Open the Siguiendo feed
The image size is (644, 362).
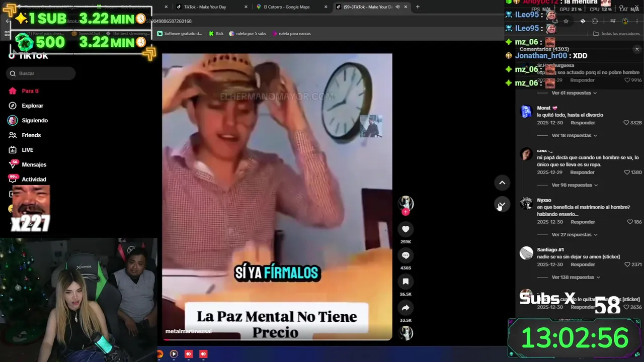tap(35, 120)
